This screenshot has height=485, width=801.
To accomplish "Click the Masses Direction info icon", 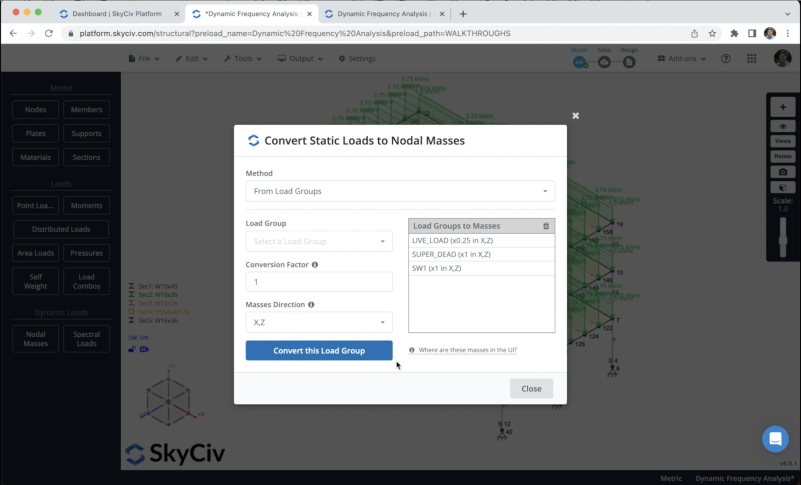I will coord(311,305).
